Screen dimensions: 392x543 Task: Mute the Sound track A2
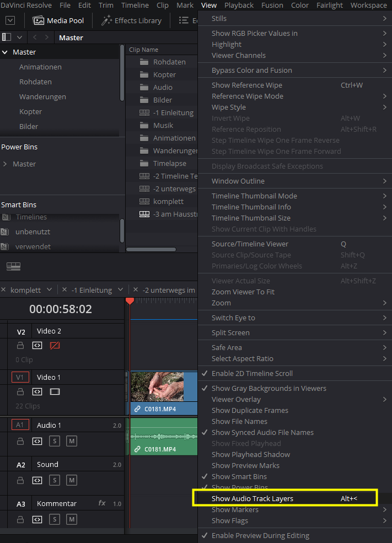(x=71, y=480)
